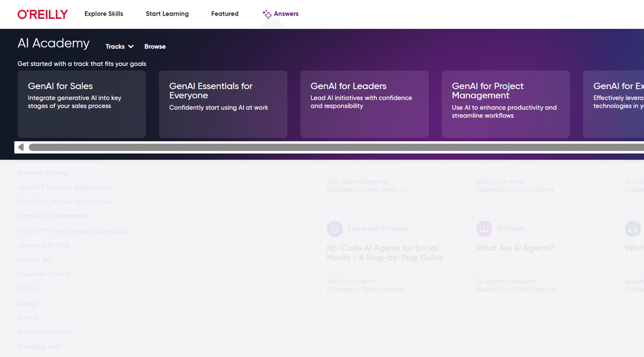Open No-Code AI Agents for Social Media course
644x357 pixels.
click(x=385, y=253)
